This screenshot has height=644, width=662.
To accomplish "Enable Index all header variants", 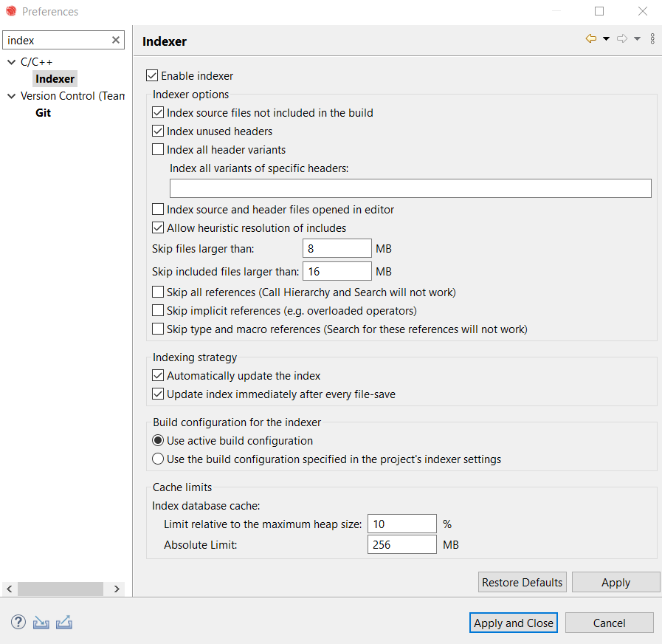I will [158, 149].
